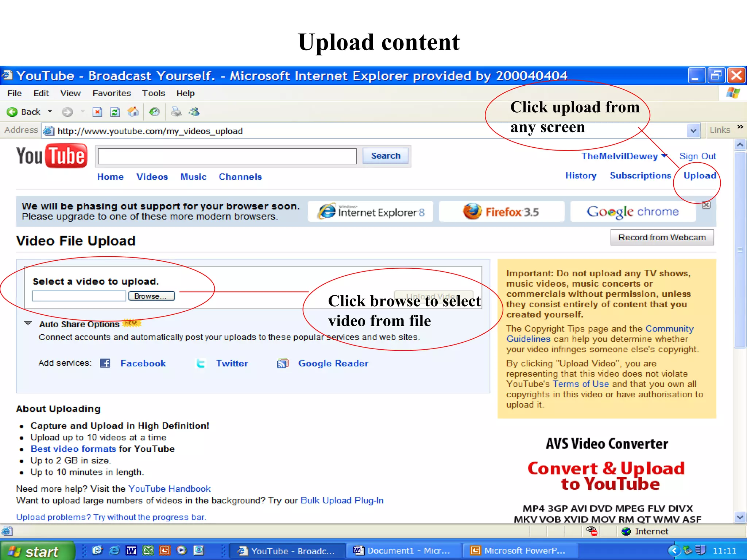The image size is (747, 560).
Task: Click the video file path input box
Action: pyautogui.click(x=79, y=296)
